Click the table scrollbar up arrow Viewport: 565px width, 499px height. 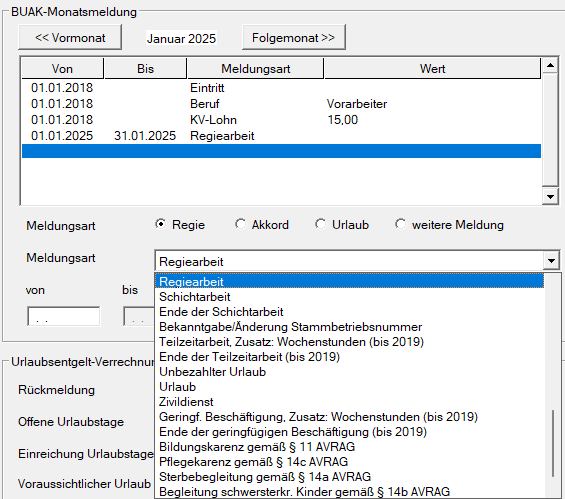pos(550,66)
